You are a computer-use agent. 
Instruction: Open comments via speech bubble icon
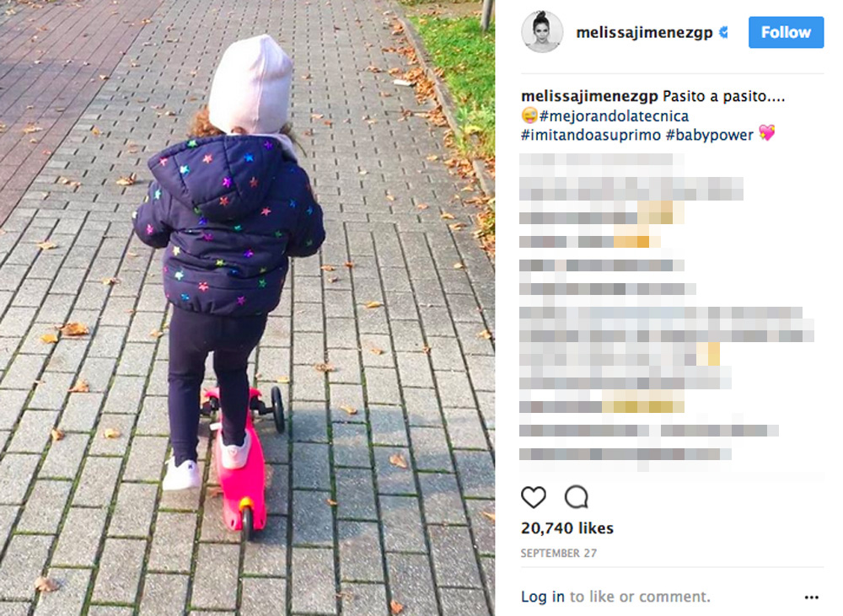point(577,497)
